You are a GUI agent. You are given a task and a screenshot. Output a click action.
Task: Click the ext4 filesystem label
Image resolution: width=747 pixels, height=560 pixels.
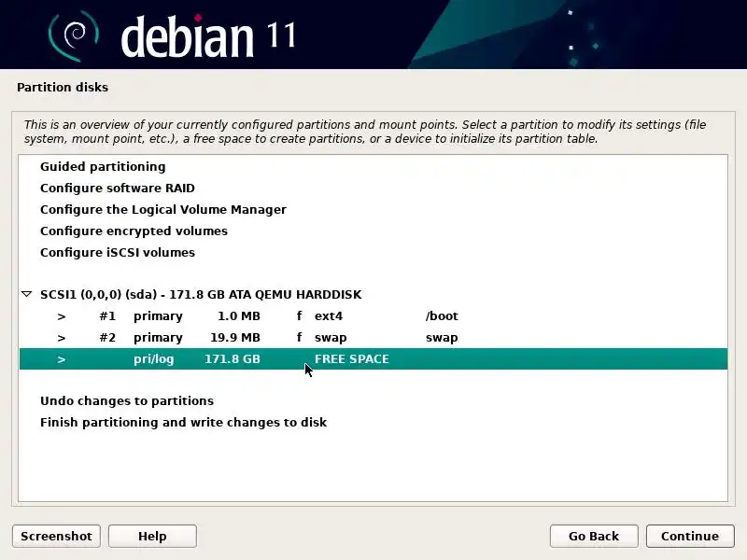tap(329, 316)
